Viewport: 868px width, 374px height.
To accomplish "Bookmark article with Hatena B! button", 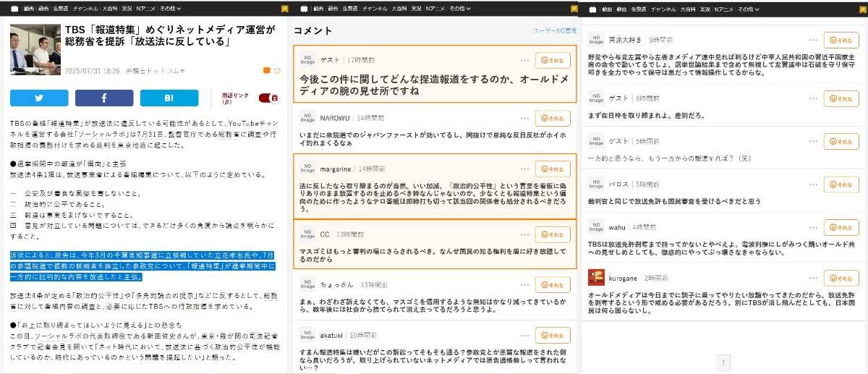I will point(169,98).
